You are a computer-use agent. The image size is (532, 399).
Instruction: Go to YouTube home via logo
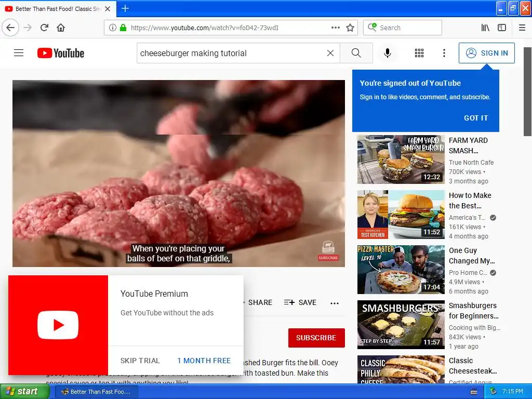pos(61,53)
